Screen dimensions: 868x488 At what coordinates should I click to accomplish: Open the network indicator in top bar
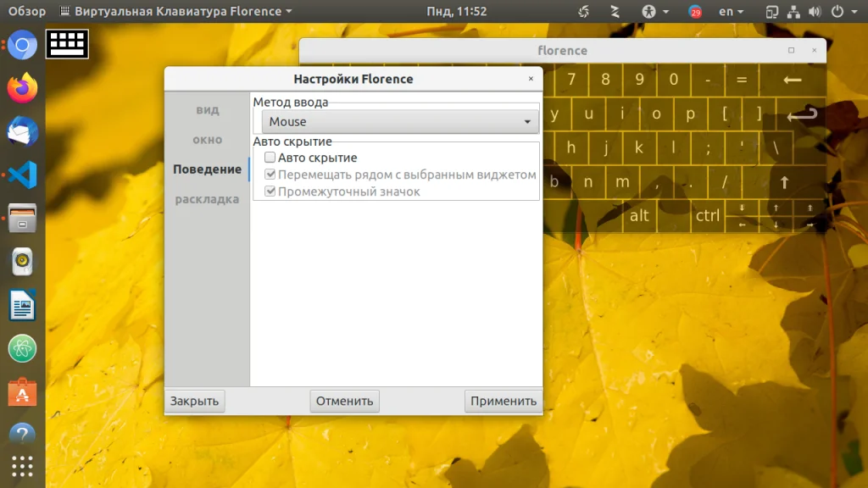[793, 11]
